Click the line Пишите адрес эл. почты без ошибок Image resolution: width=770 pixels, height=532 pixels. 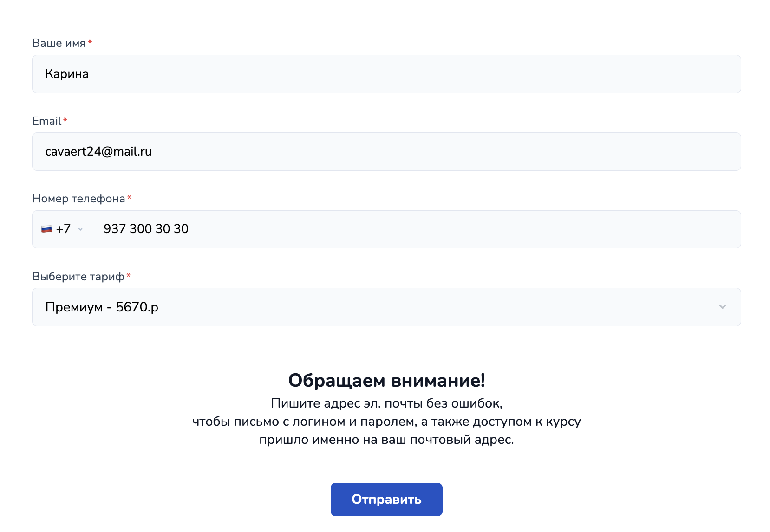click(x=386, y=403)
